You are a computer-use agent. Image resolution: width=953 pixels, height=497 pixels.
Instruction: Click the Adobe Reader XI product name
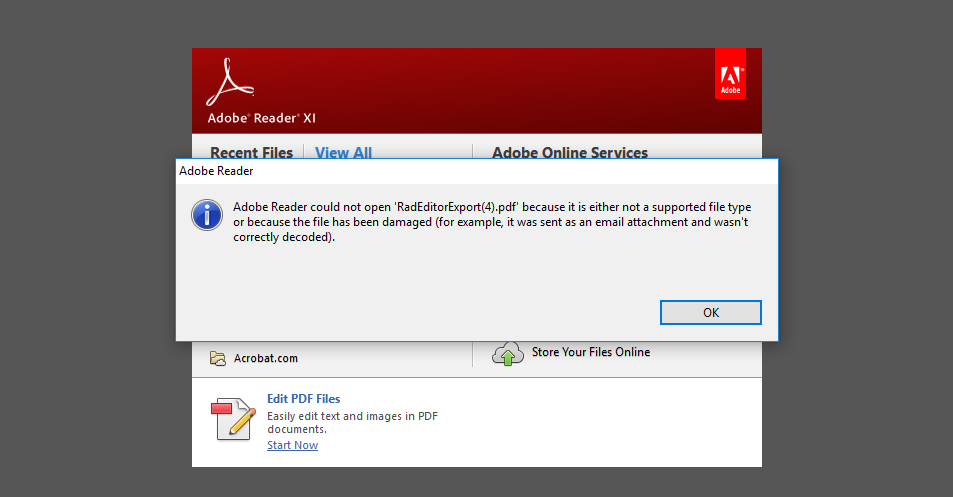click(x=262, y=118)
